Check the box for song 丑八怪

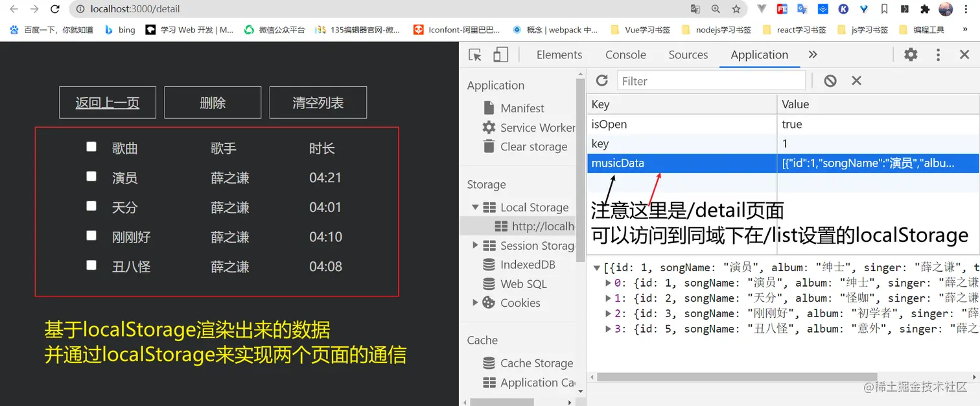coord(91,265)
